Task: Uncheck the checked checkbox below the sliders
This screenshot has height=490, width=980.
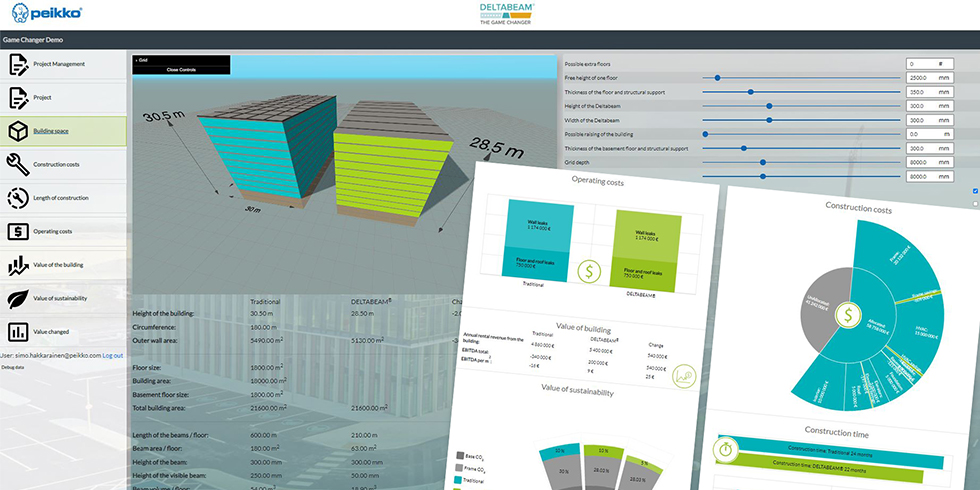Action: [975, 190]
